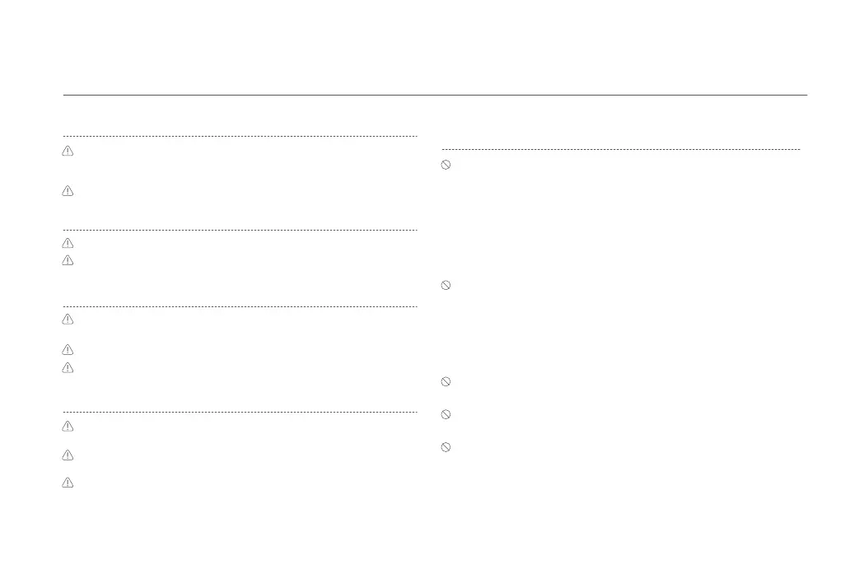Click the first warning triangle in section one
Image resolution: width=868 pixels, height=588 pixels.
pyautogui.click(x=68, y=152)
